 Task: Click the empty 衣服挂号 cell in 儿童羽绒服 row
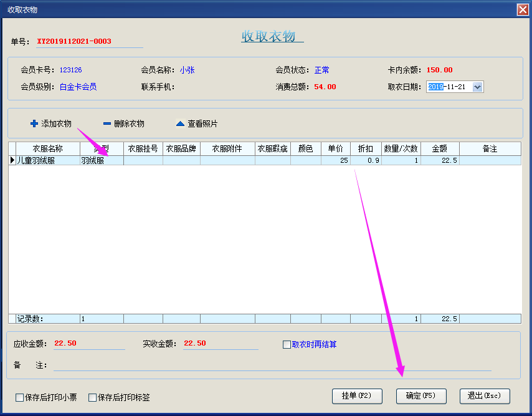tap(143, 160)
